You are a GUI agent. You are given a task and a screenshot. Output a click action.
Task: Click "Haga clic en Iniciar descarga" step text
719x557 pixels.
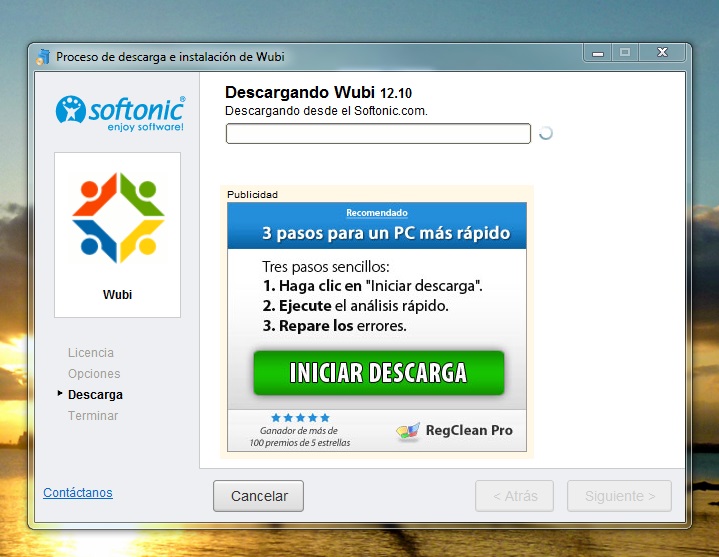[x=372, y=286]
